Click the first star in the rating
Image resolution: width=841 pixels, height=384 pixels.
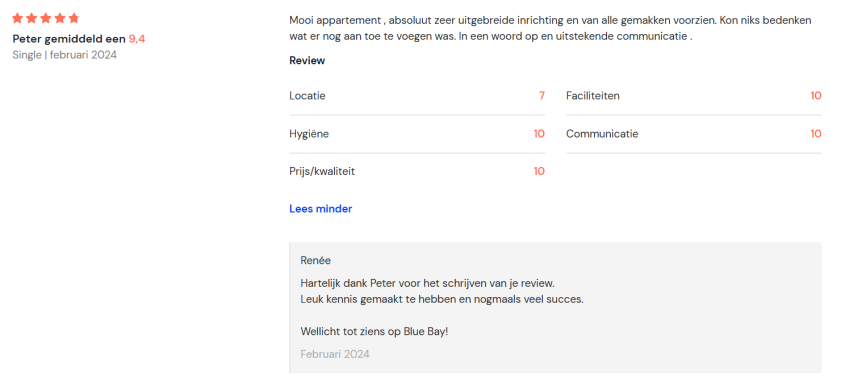pos(18,19)
